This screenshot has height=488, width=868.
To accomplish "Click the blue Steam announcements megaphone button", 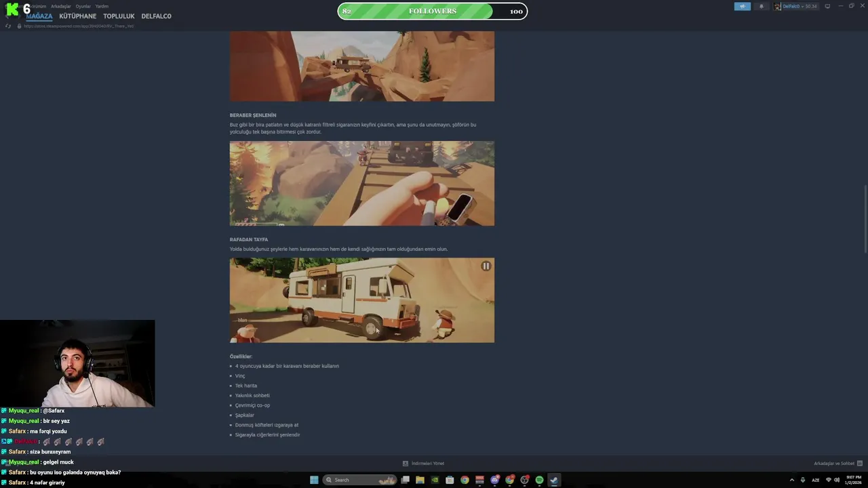I will 743,6.
